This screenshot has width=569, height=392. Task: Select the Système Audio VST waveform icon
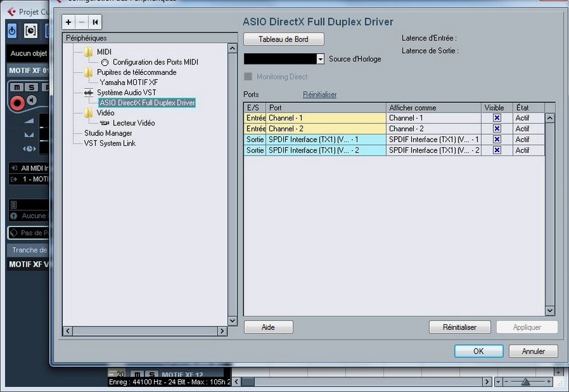click(89, 93)
